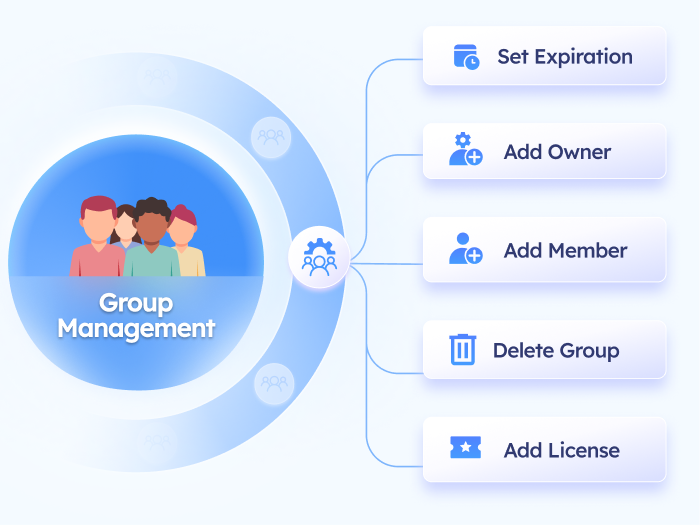Click the Group Management title text
The width and height of the screenshot is (700, 525).
[x=136, y=317]
